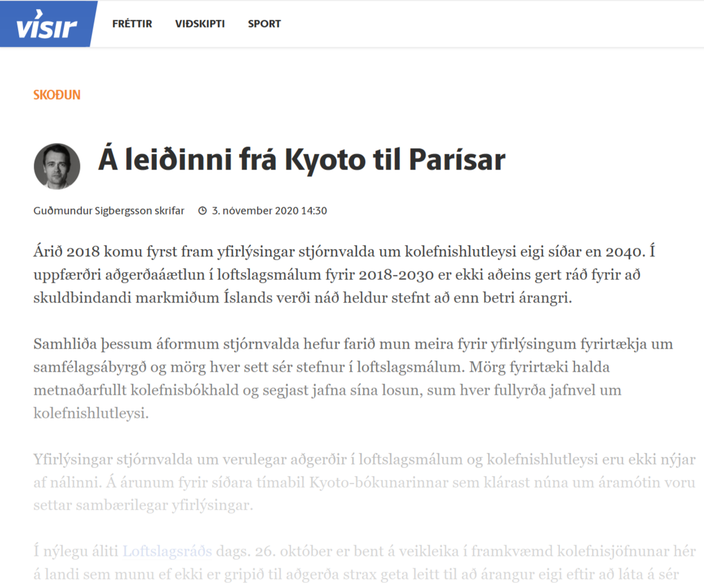Select the blue Vísir banner at top left
Viewport: 704px width, 588px height.
[48, 24]
